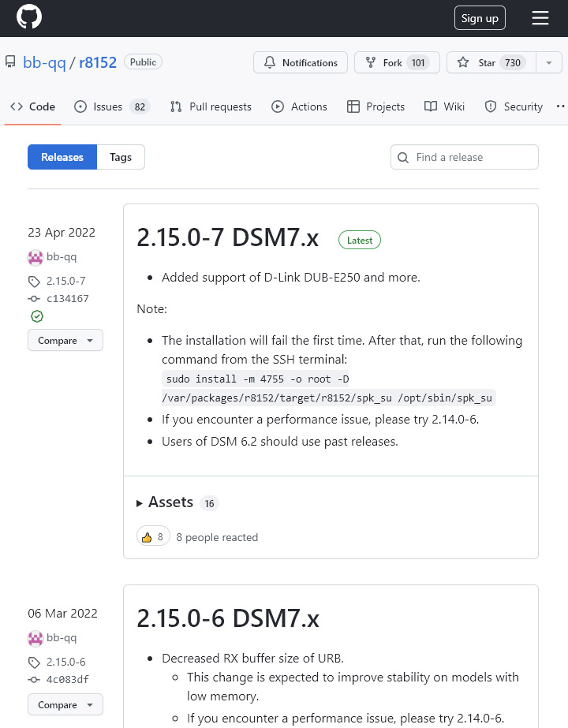Click the Fork count 101
The width and height of the screenshot is (568, 728).
pyautogui.click(x=418, y=62)
